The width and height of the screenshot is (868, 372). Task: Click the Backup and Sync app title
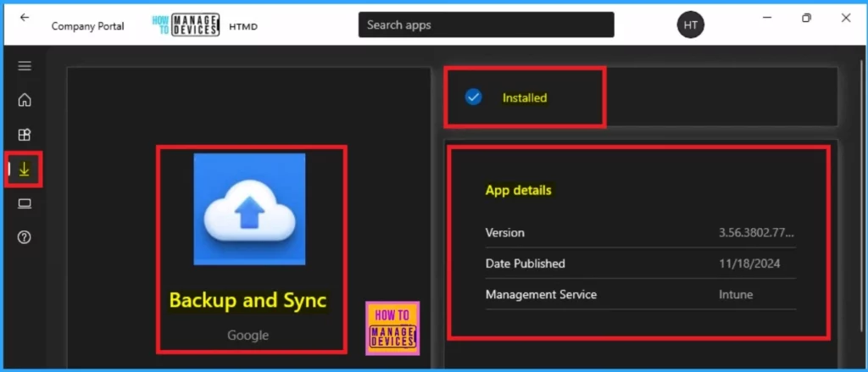pyautogui.click(x=248, y=300)
